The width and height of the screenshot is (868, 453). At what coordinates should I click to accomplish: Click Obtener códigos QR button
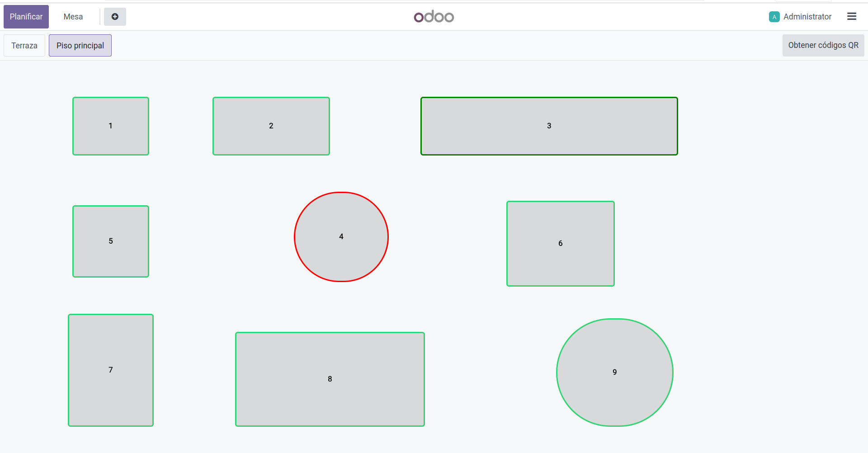823,45
